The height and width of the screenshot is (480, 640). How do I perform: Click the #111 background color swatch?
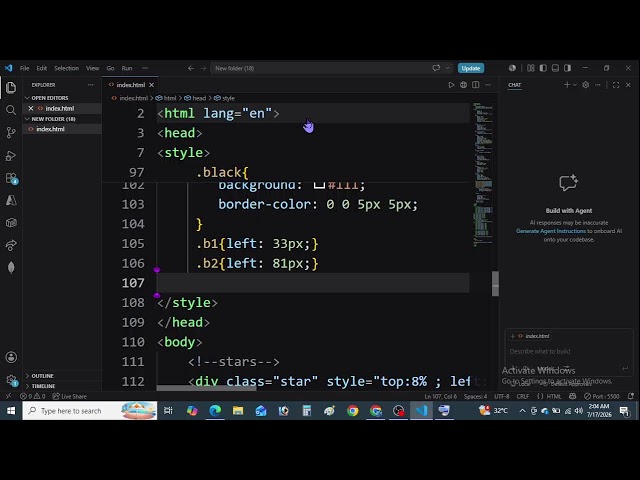(x=319, y=185)
